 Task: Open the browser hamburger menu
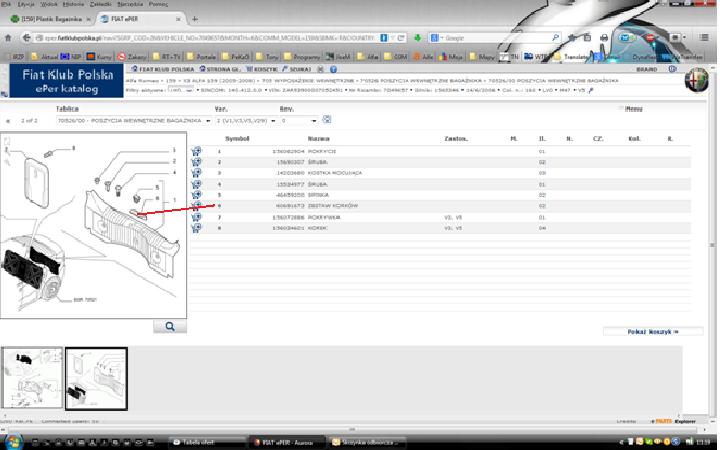tap(704, 38)
